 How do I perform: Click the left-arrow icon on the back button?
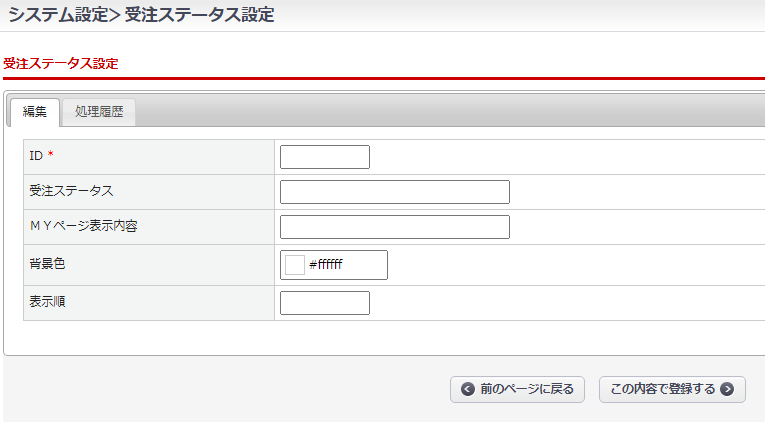(467, 389)
